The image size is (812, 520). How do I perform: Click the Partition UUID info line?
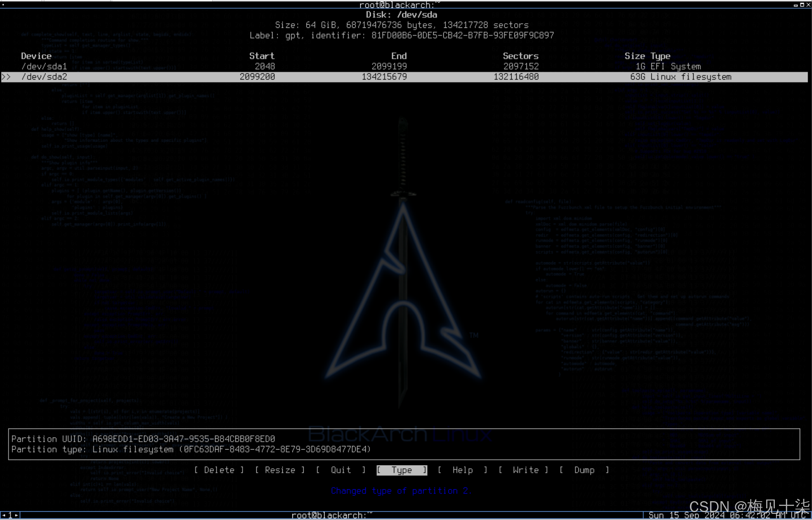143,439
